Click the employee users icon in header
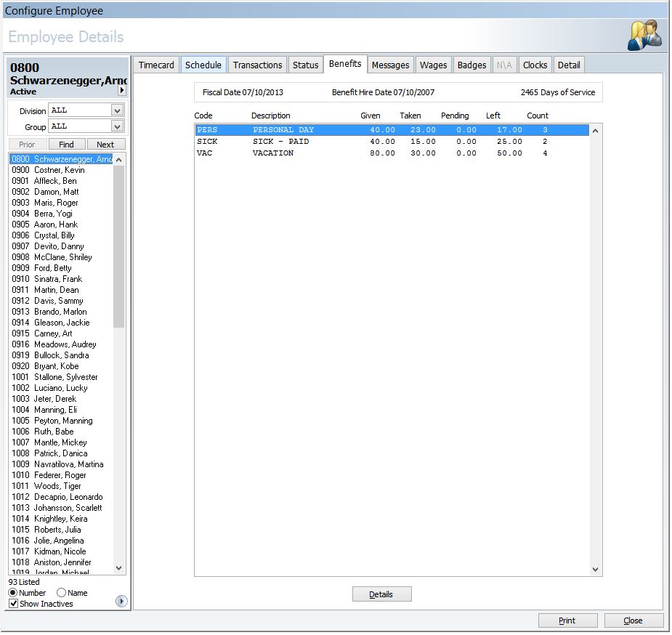The height and width of the screenshot is (635, 672). [x=644, y=36]
